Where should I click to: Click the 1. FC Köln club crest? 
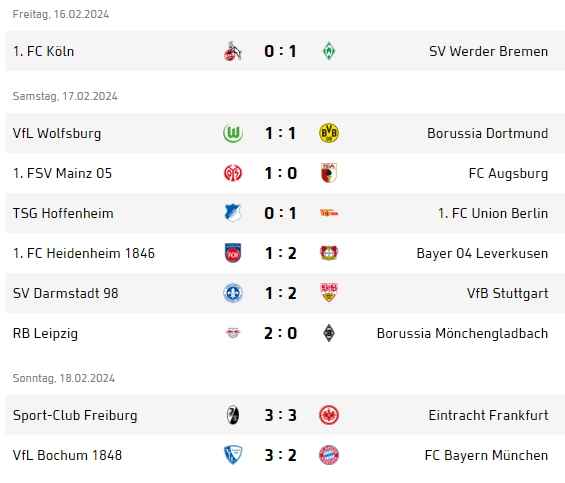coord(233,51)
